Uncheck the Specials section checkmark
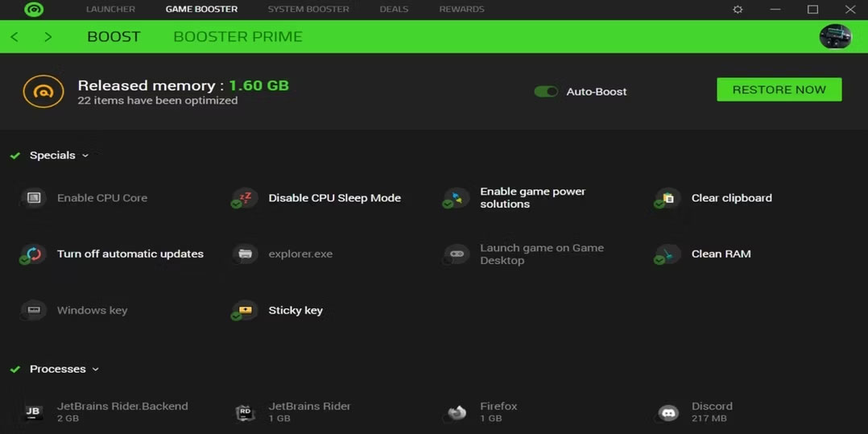The image size is (868, 434). tap(15, 156)
